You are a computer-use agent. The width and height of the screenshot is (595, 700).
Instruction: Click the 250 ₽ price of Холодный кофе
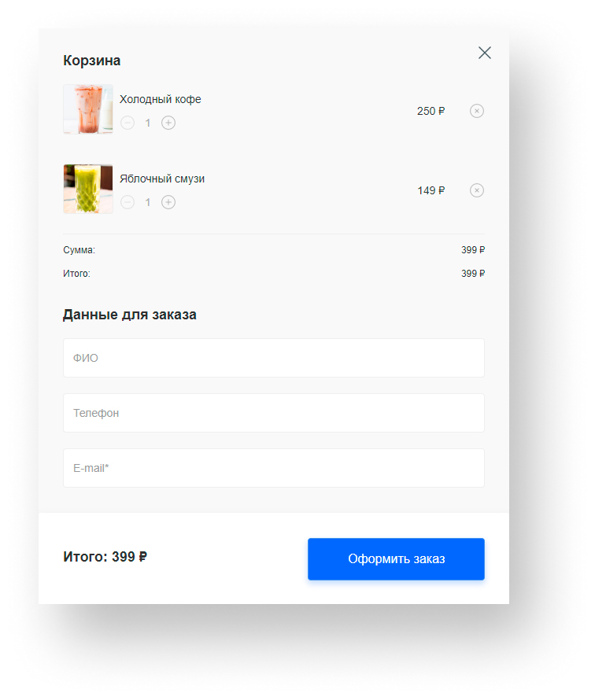click(431, 111)
